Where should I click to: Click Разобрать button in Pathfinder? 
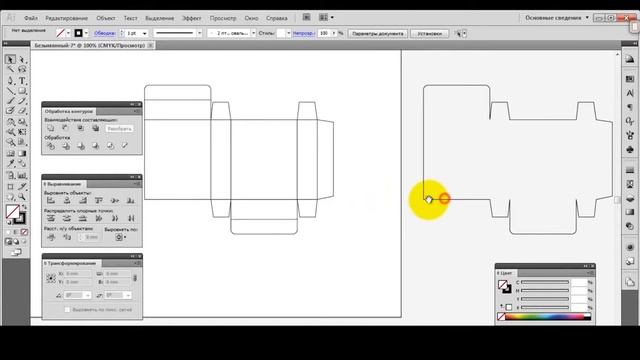coord(119,129)
